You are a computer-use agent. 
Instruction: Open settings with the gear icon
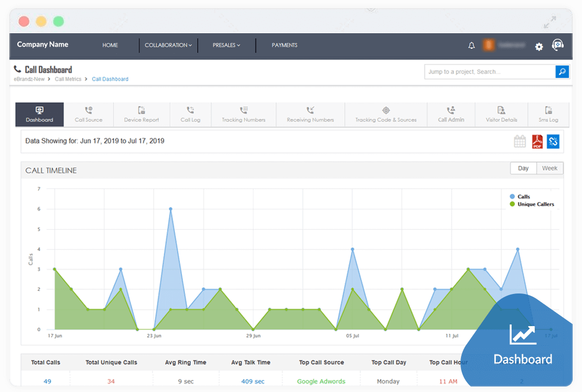(x=539, y=47)
